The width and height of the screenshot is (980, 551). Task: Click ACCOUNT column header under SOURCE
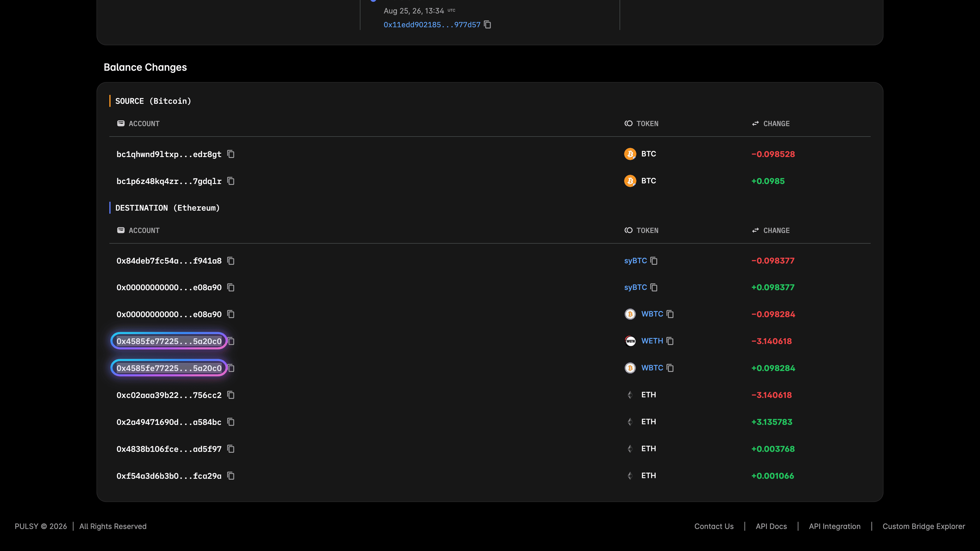point(138,124)
